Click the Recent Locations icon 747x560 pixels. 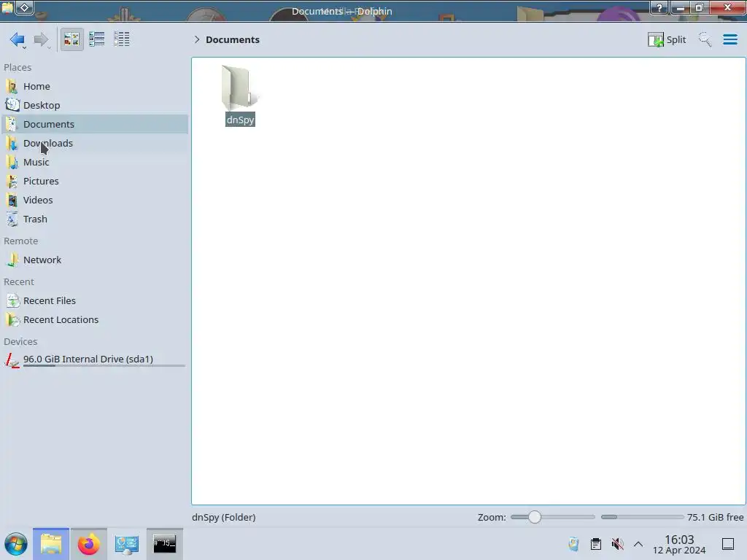click(12, 320)
